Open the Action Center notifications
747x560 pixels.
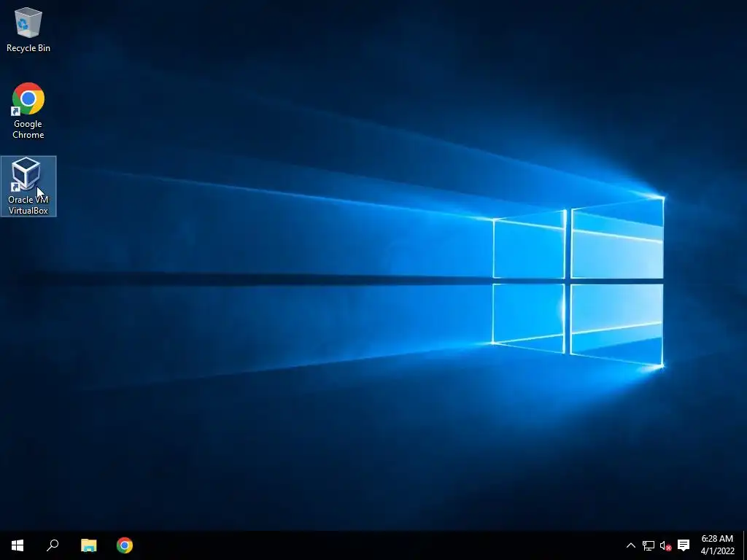tap(684, 545)
